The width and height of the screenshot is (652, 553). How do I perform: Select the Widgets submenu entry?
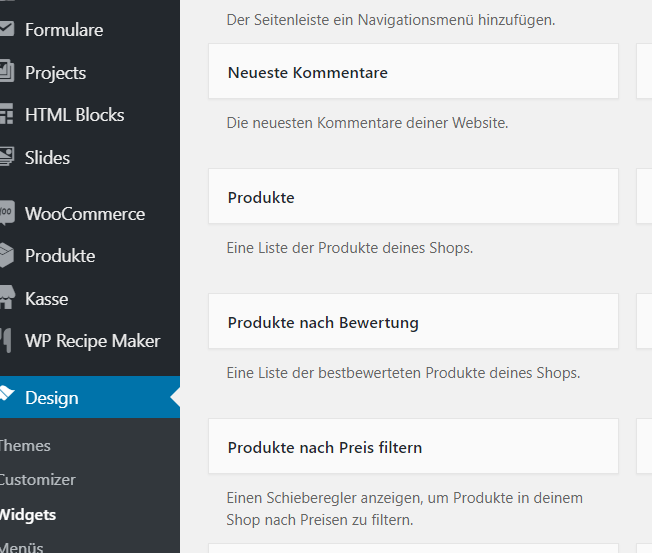click(28, 515)
